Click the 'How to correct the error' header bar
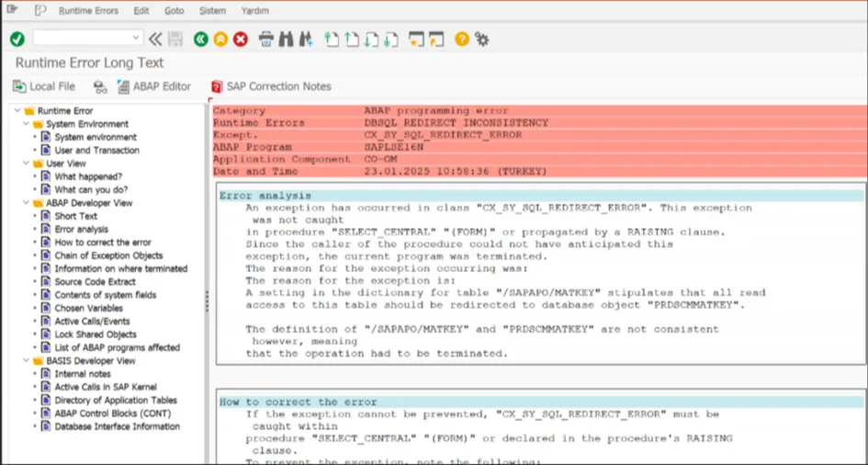868x465 pixels. click(541, 403)
